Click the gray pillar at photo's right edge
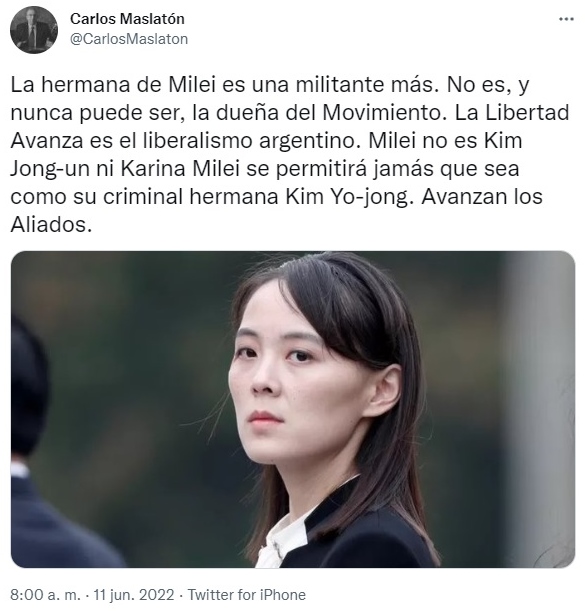 point(540,409)
